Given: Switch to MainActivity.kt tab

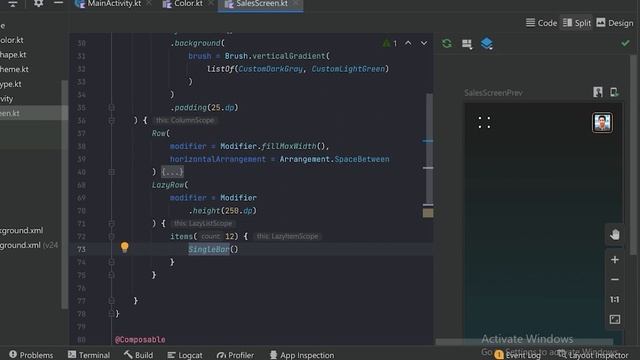Looking at the screenshot, I should pyautogui.click(x=114, y=4).
